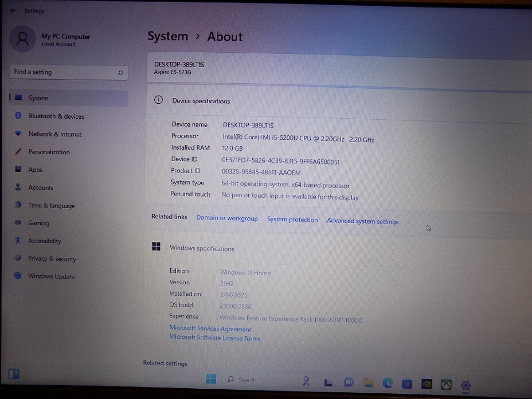Open Advanced system settings link
Image resolution: width=532 pixels, height=399 pixels.
[x=363, y=221]
